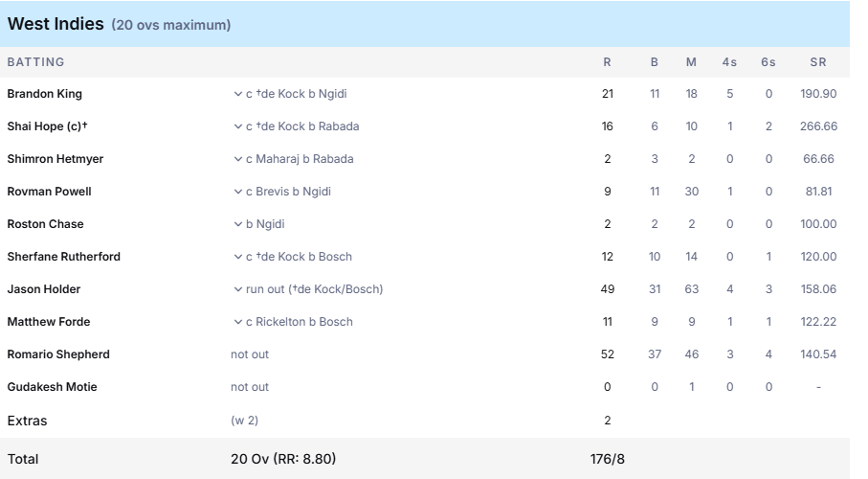
Task: Expand Shimron Hetmyer's dismissal chevron
Action: pyautogui.click(x=237, y=159)
